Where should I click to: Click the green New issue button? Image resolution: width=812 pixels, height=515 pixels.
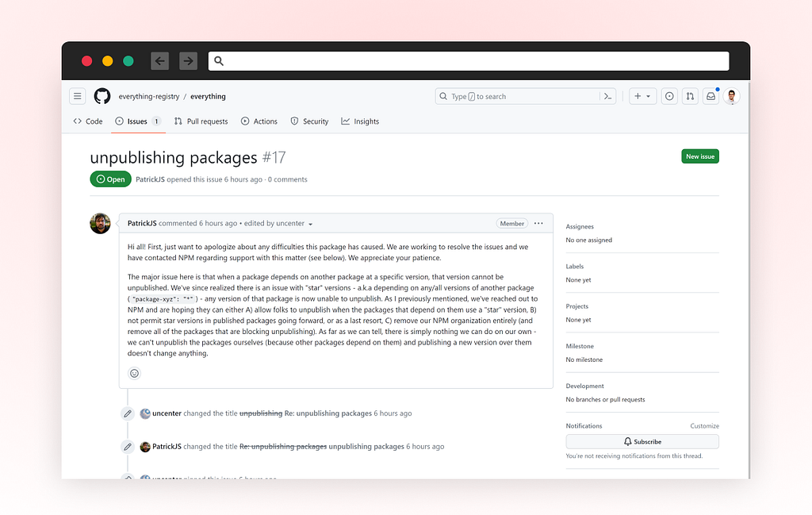[x=700, y=156]
